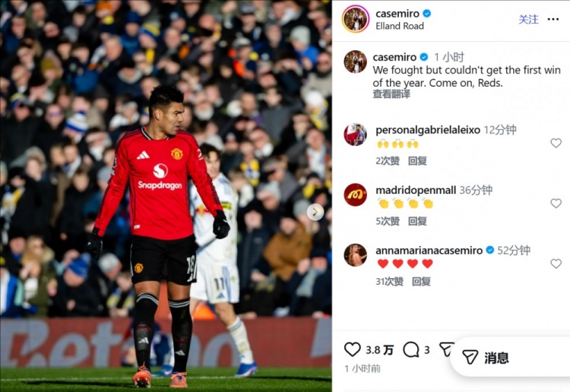Share the post with the paper plane icon
The width and height of the screenshot is (570, 392).
click(446, 349)
